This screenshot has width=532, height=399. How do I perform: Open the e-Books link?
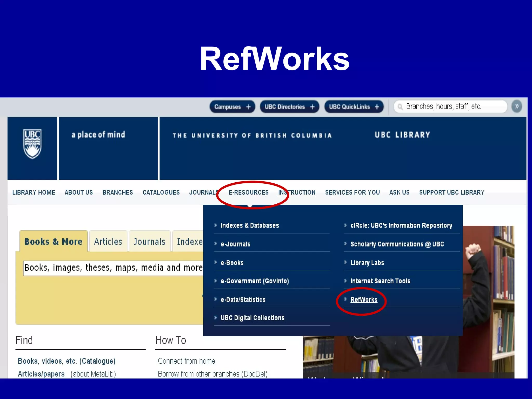(232, 263)
